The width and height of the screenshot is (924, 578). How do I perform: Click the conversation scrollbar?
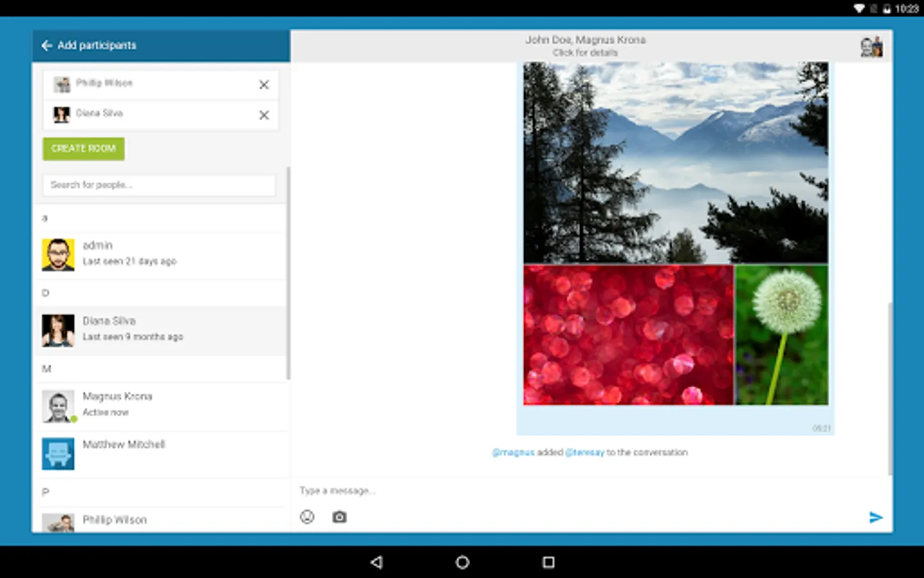coord(890,389)
